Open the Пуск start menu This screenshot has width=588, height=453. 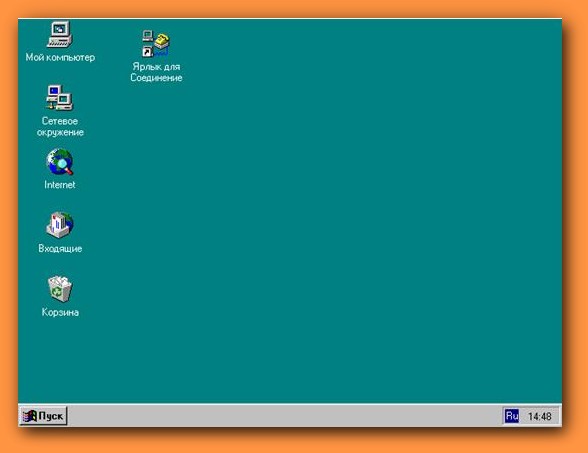(x=43, y=416)
